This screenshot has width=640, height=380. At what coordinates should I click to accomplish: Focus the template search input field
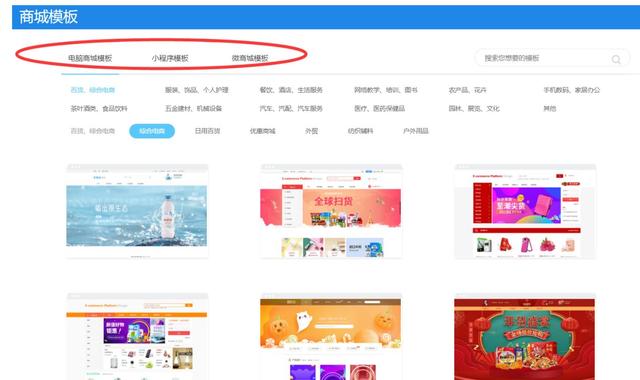[x=552, y=58]
